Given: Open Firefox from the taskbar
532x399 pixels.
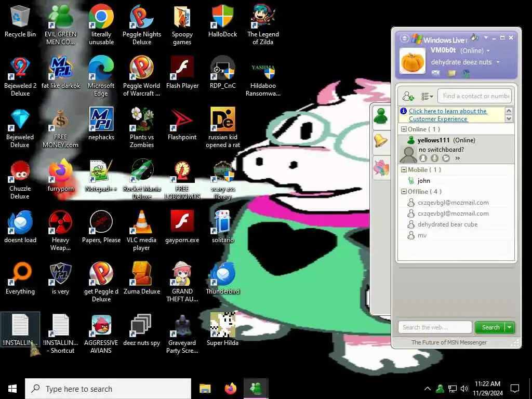Looking at the screenshot, I should click(231, 389).
